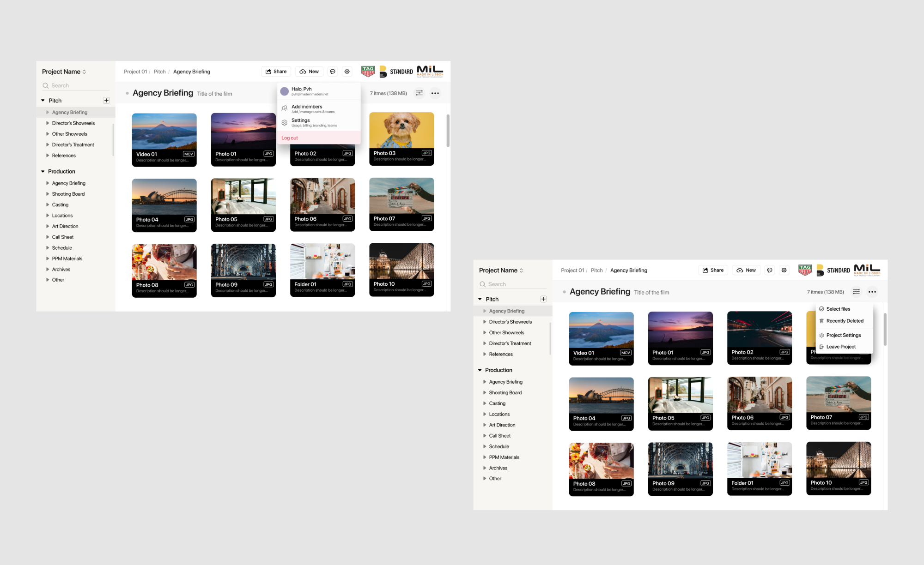Expand Shooting Board item in upper-left sidebar
Viewport: 924px width, 565px height.
(x=48, y=194)
